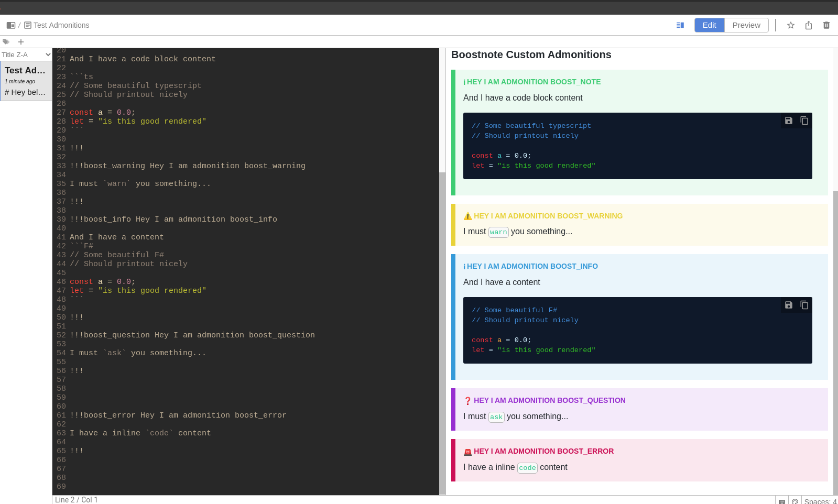Open the Title Z-A sort dropdown
The height and width of the screenshot is (504, 838).
pyautogui.click(x=26, y=54)
